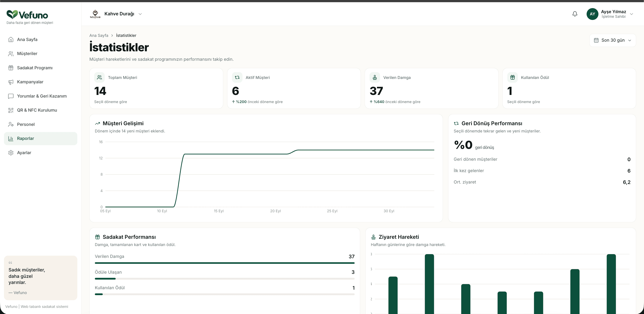
Task: Click the AY avatar circle
Action: [x=592, y=14]
